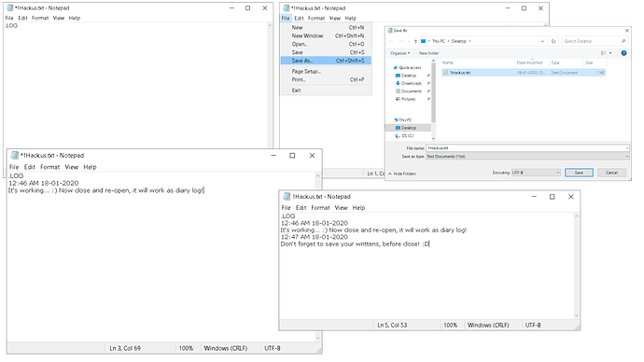The width and height of the screenshot is (644, 362).
Task: Click the 1Hackus.txt file icon in the list
Action: coord(445,73)
